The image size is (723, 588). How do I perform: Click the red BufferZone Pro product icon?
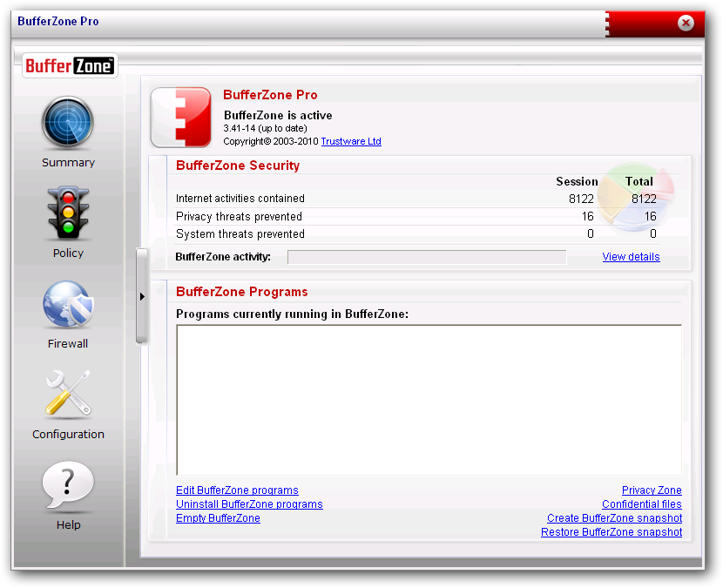tap(181, 117)
